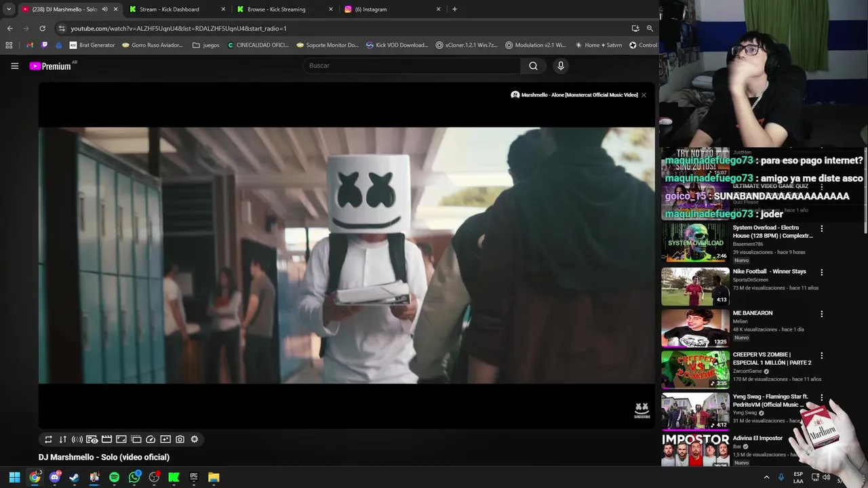The image size is (868, 488).
Task: Switch to the Browse - Kick Streaming tab
Action: 284,9
